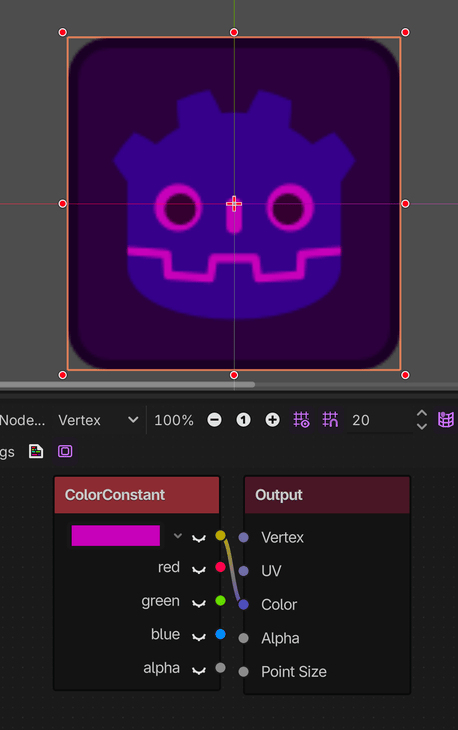
Task: Select the ColorConstant node title
Action: 114,495
